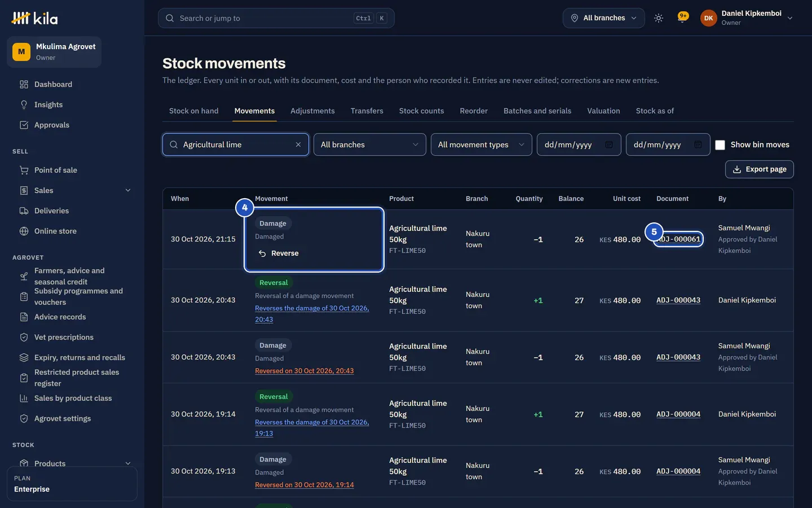
Task: Open document ADJ-000061
Action: tap(678, 239)
